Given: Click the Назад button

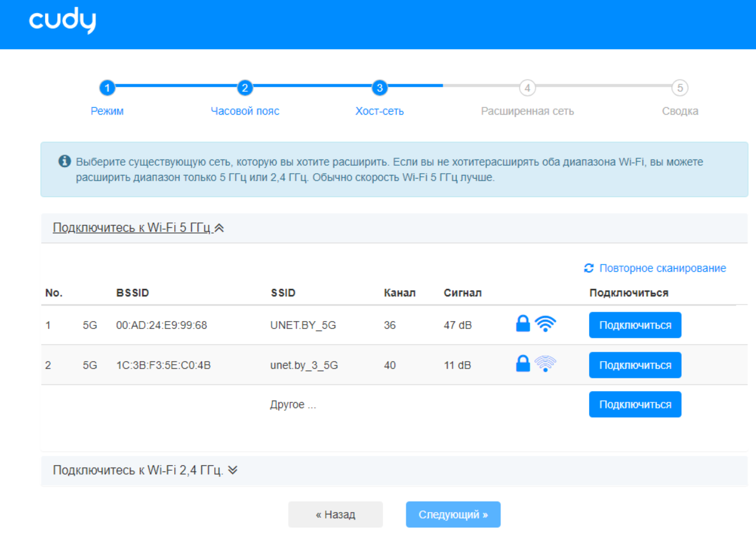Looking at the screenshot, I should click(336, 514).
